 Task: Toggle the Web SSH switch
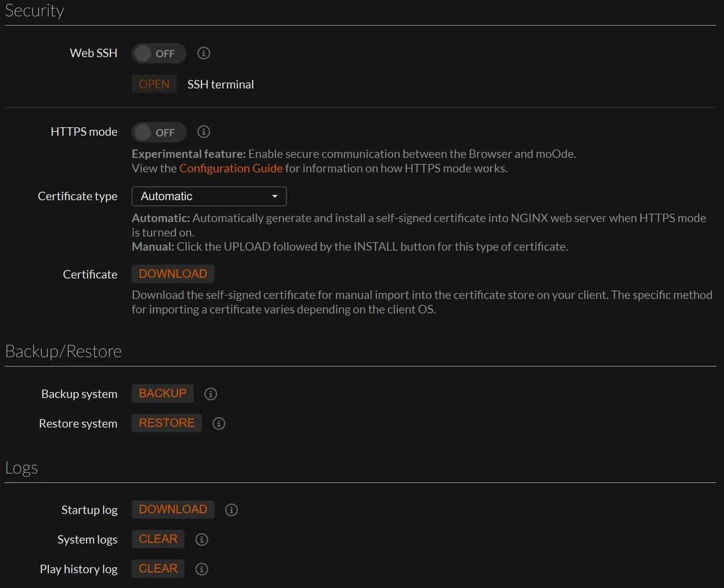159,53
